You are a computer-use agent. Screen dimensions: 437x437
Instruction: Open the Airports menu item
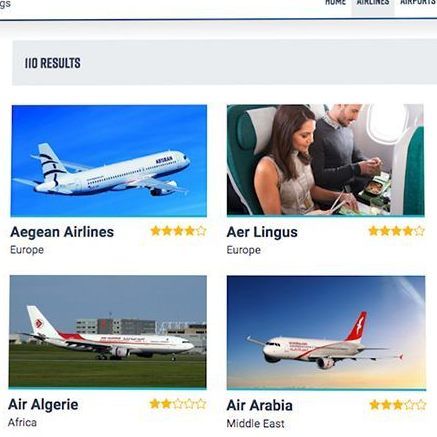418,3
